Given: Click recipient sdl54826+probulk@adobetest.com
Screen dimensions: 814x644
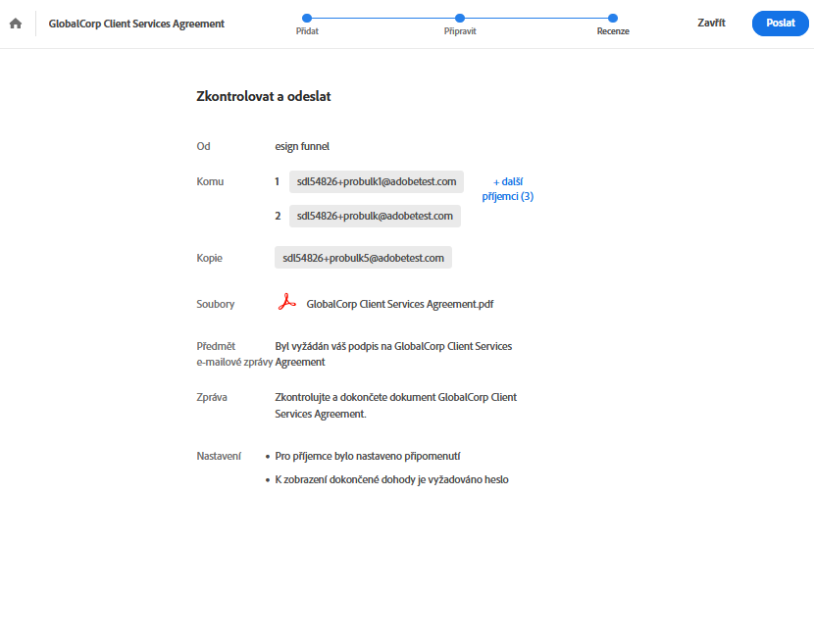Looking at the screenshot, I should pos(375,216).
